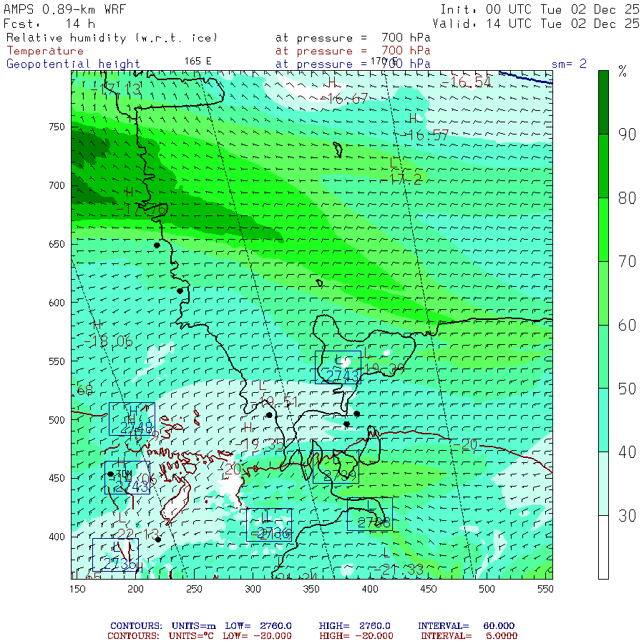Click the boxed '2748' geopotential high
Viewport: 644px width, 644px height.
tap(132, 419)
